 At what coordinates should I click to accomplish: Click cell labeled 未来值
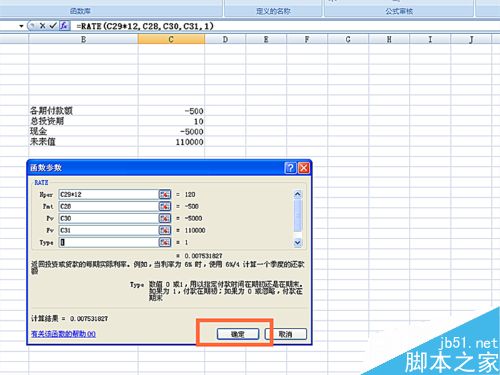coord(83,142)
